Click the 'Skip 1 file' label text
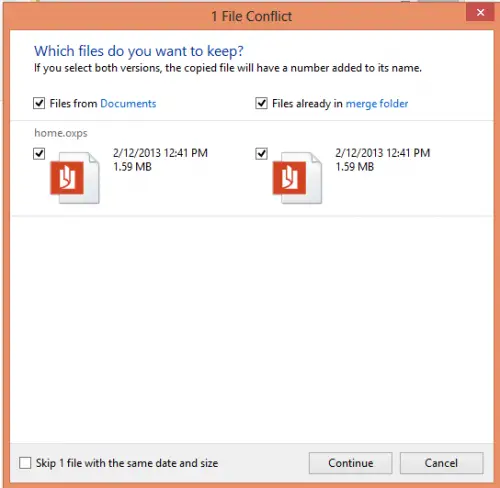 pyautogui.click(x=127, y=463)
